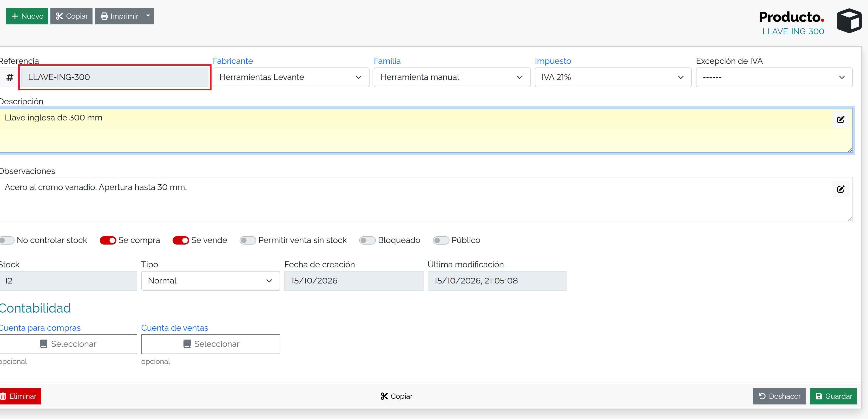This screenshot has height=419, width=868.
Task: Click the Stock field showing 12
Action: (x=68, y=281)
